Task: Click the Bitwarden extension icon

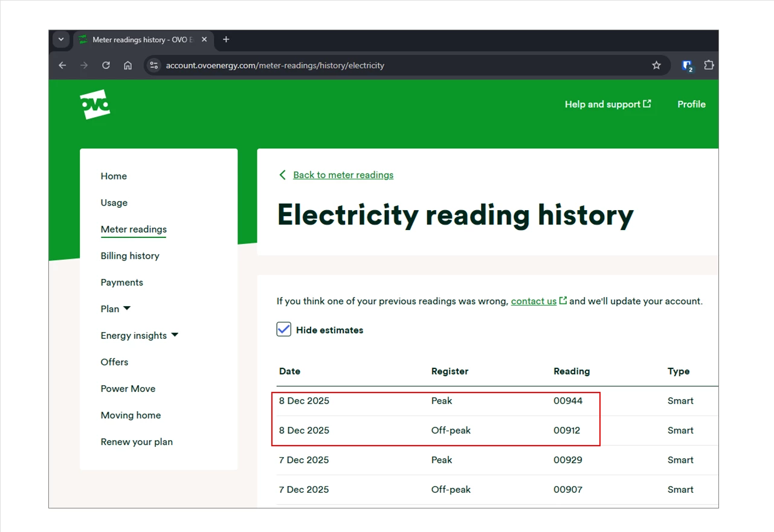Action: tap(688, 66)
